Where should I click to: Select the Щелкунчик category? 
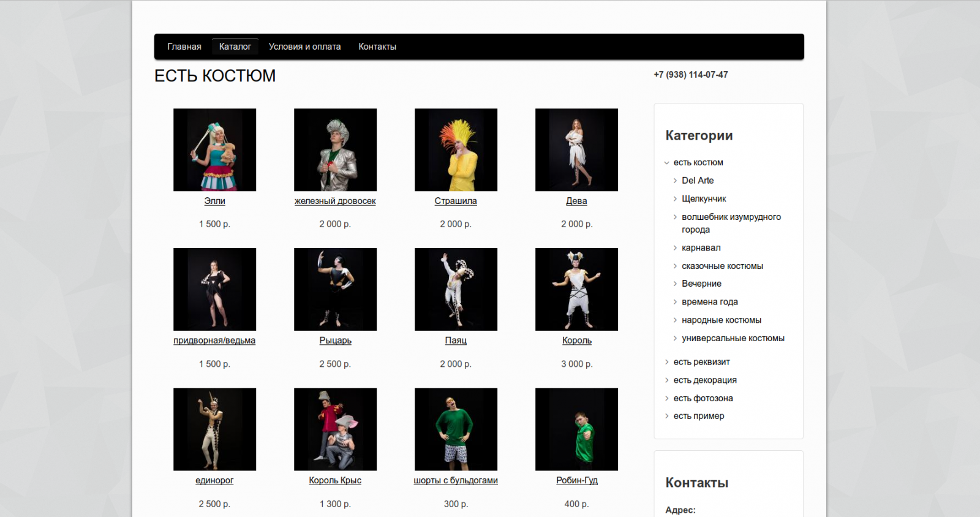(704, 199)
